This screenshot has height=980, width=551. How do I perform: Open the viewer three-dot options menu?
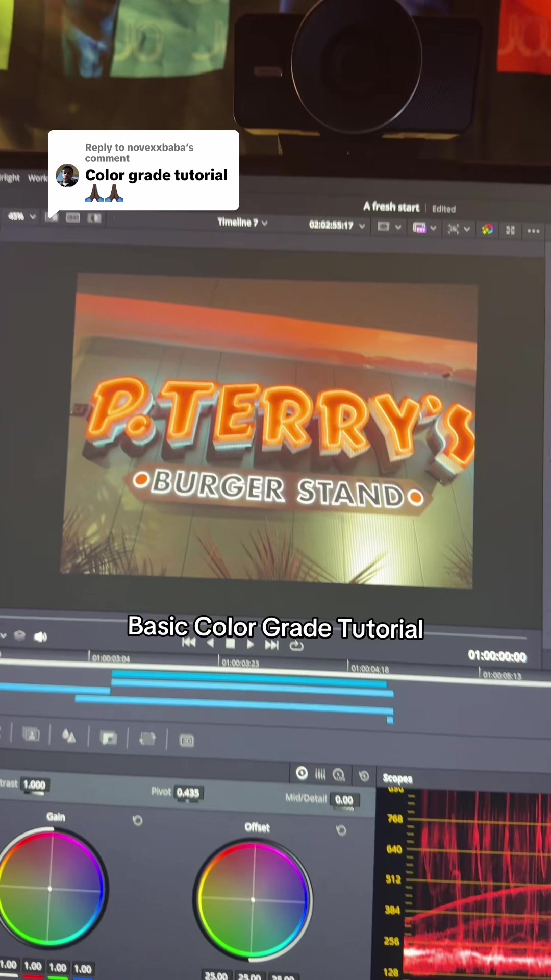[x=534, y=231]
